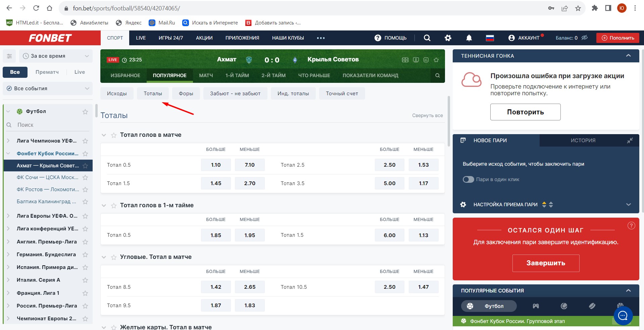Select odds 1.10 for Тотал 0.5 больше
The image size is (644, 330).
pos(216,165)
